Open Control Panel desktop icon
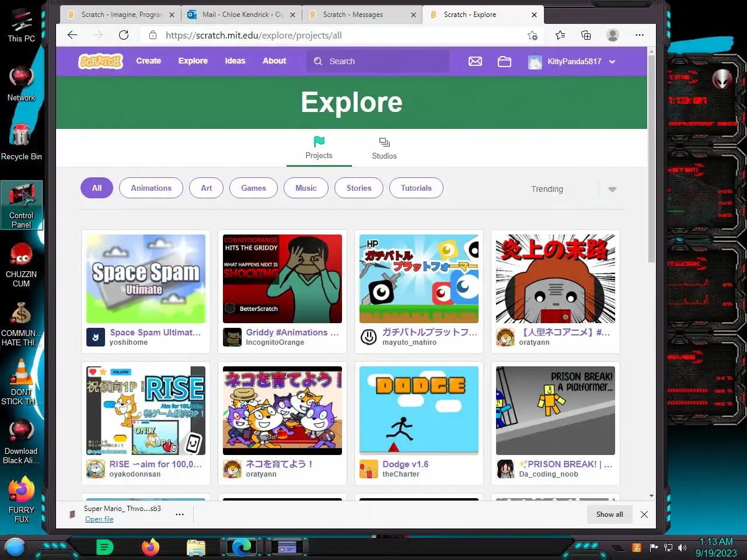Viewport: 747px width, 560px height. (x=22, y=204)
